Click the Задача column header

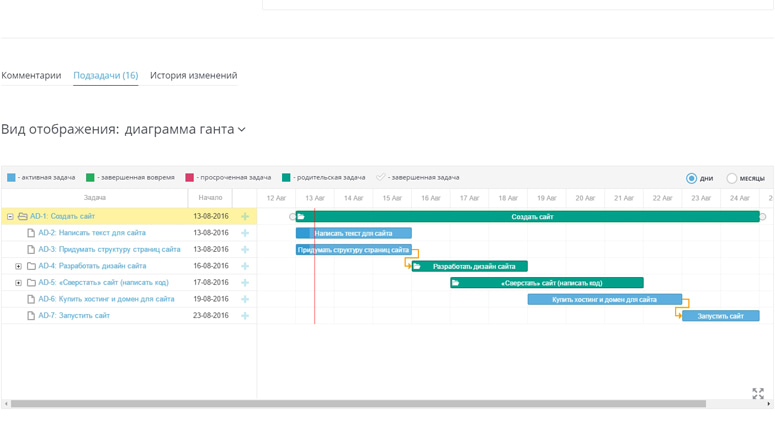pyautogui.click(x=94, y=198)
